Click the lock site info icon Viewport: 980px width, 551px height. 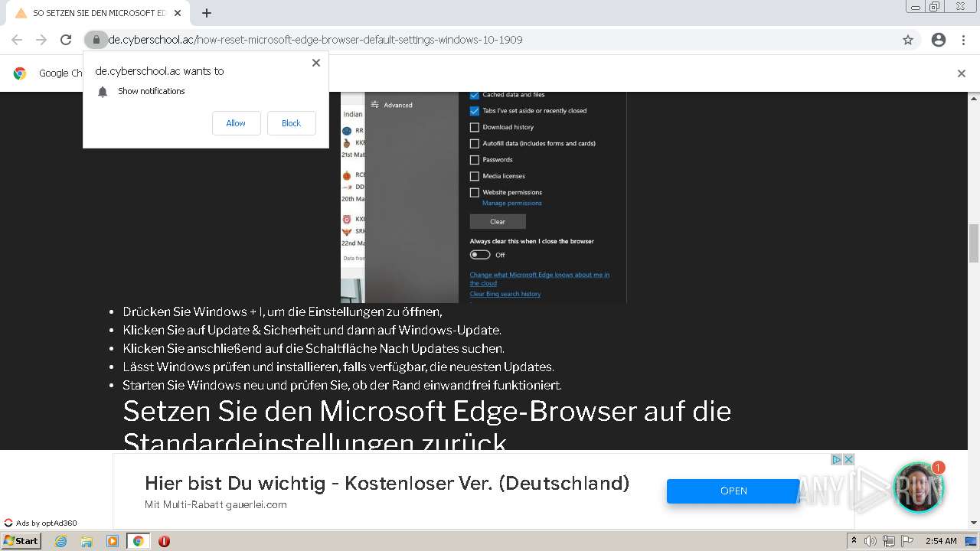coord(96,40)
